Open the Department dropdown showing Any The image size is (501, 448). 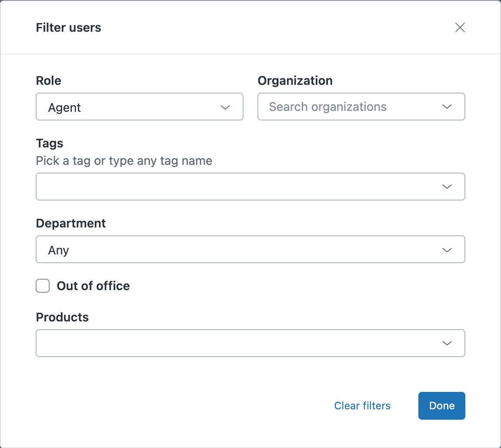tap(250, 249)
